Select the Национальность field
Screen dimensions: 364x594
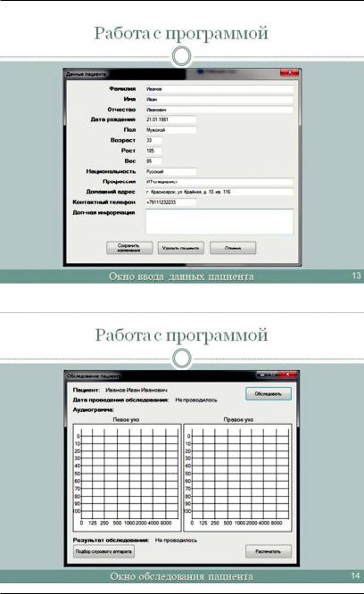[x=170, y=171]
